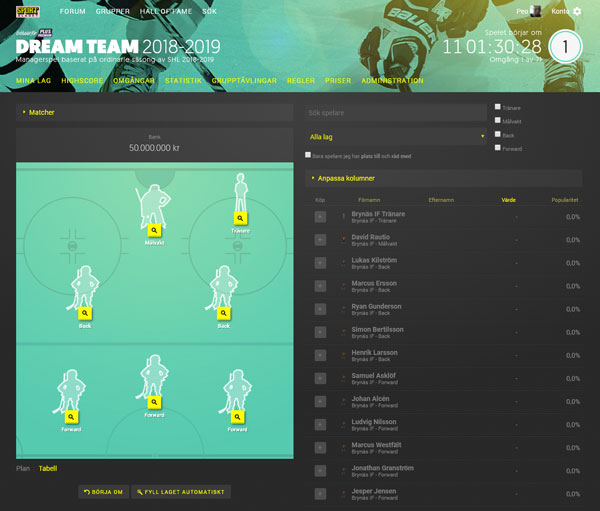Click the left Back position magnifier

[85, 313]
